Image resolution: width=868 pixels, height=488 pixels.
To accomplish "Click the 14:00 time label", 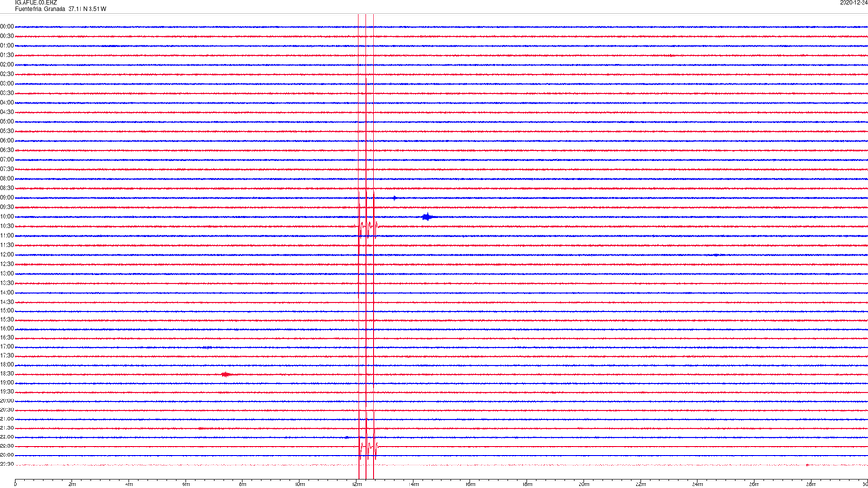I will 6,292.
